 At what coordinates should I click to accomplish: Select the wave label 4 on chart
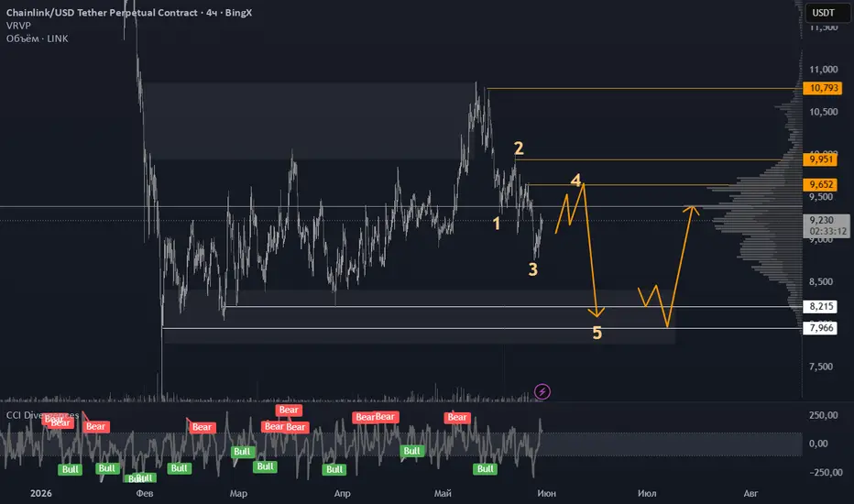click(575, 181)
